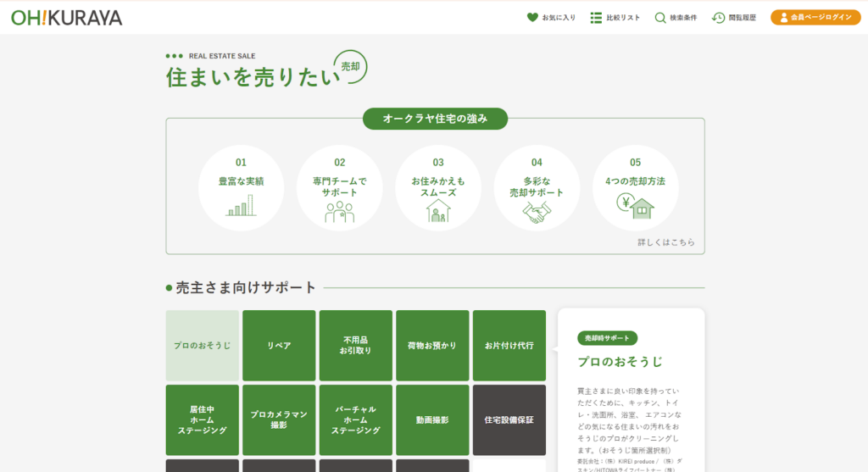The image size is (868, 472).
Task: Click the 売却 circular badge
Action: [350, 67]
